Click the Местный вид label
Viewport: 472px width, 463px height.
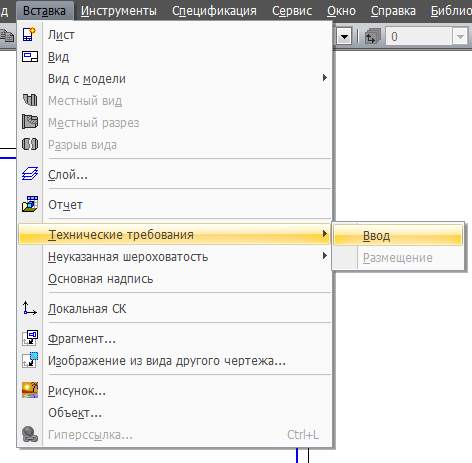[x=85, y=101]
